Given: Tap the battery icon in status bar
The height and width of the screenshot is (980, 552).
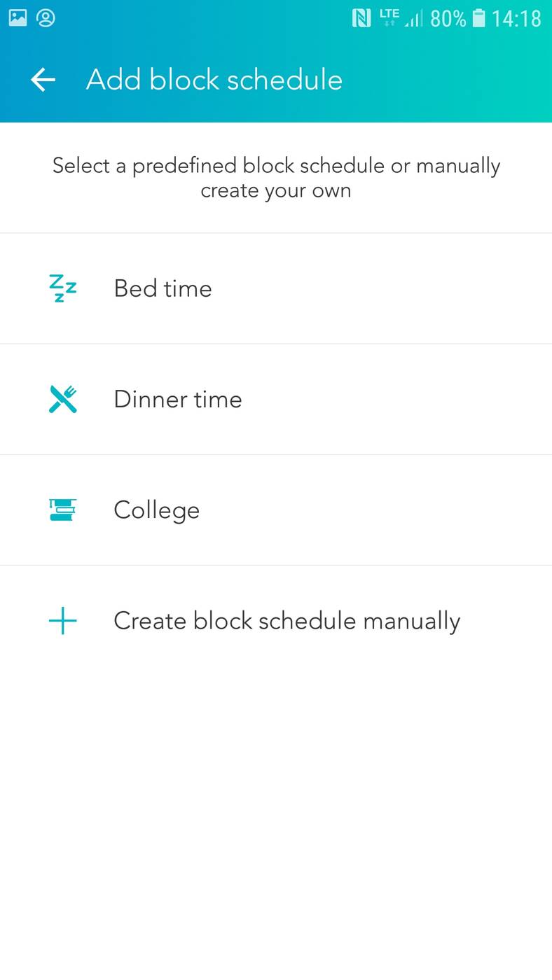Looking at the screenshot, I should pyautogui.click(x=479, y=18).
